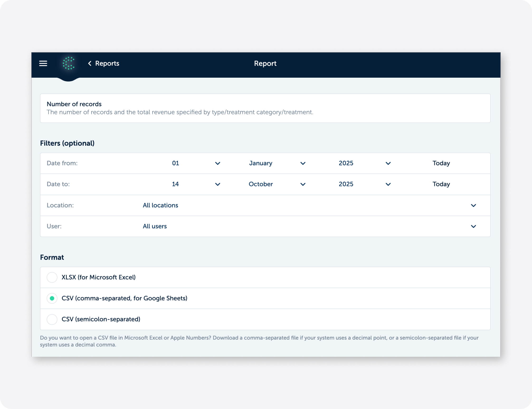Click the Location chevron arrow

click(473, 205)
